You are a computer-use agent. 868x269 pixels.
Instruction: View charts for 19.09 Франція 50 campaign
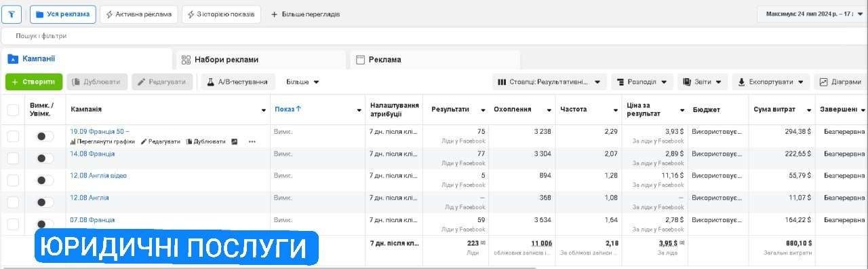click(102, 142)
